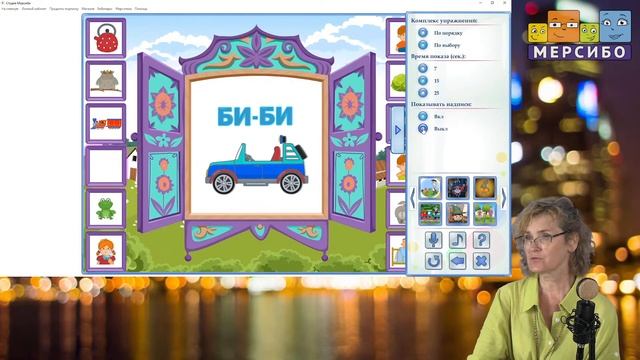The width and height of the screenshot is (640, 360).
Task: Choose the village houses background thumbnail
Action: [x=484, y=213]
